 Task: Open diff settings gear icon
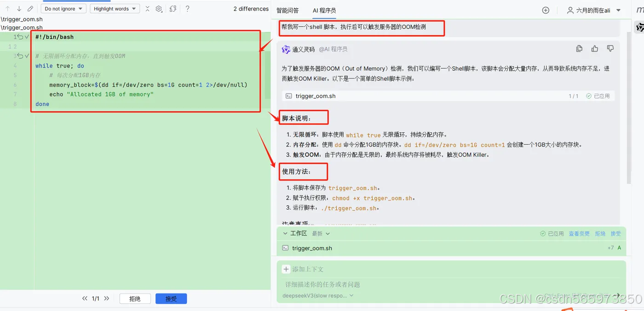(x=159, y=9)
